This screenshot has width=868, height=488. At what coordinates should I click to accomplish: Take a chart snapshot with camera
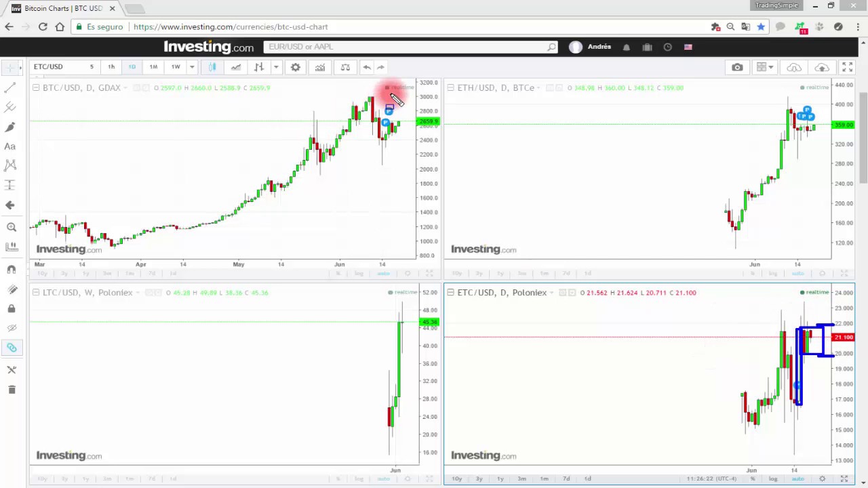point(737,67)
